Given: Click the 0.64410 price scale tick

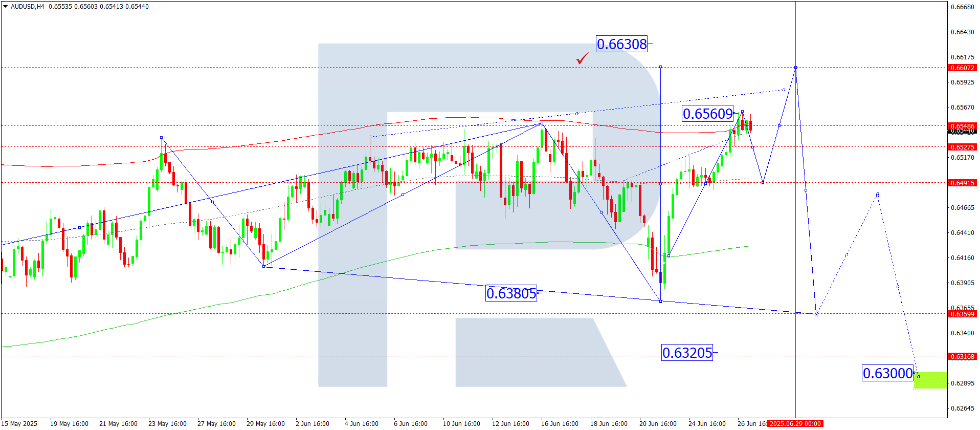Looking at the screenshot, I should pyautogui.click(x=962, y=232).
